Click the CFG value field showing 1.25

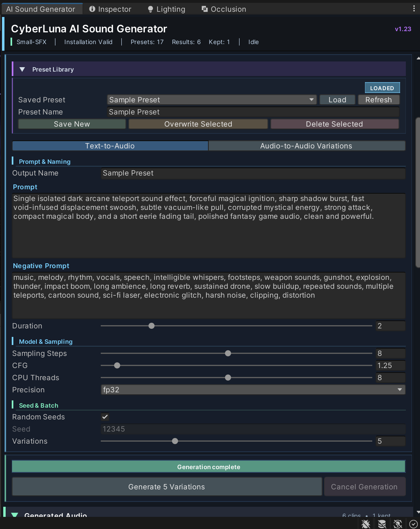[x=390, y=366]
